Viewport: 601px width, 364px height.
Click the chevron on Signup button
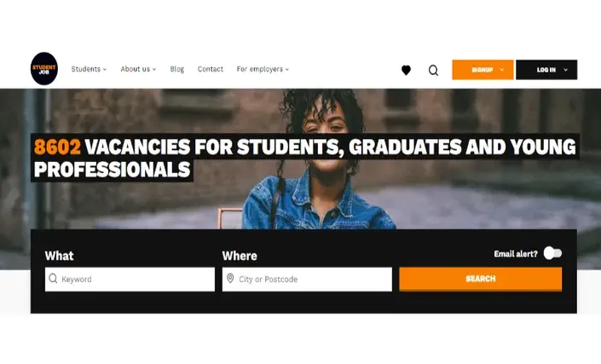click(502, 70)
